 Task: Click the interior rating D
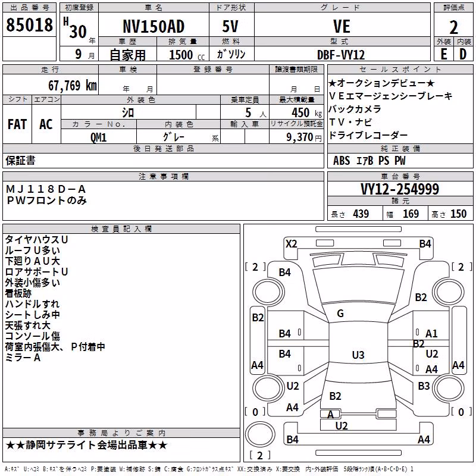click(x=463, y=54)
